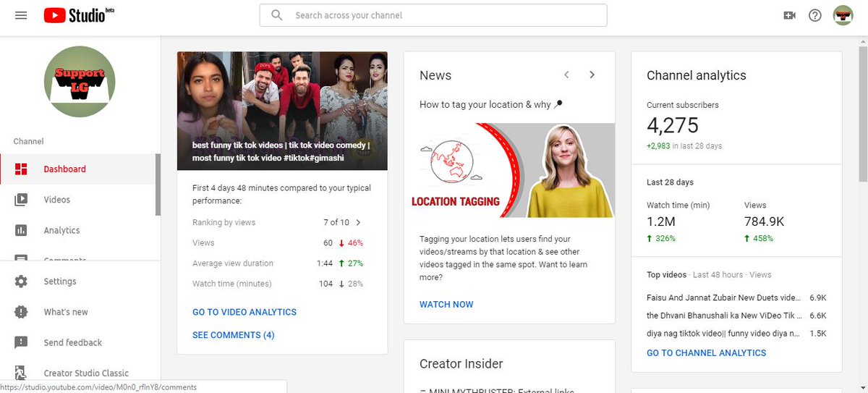
Task: Click the Support LG channel profile picture
Action: click(80, 82)
